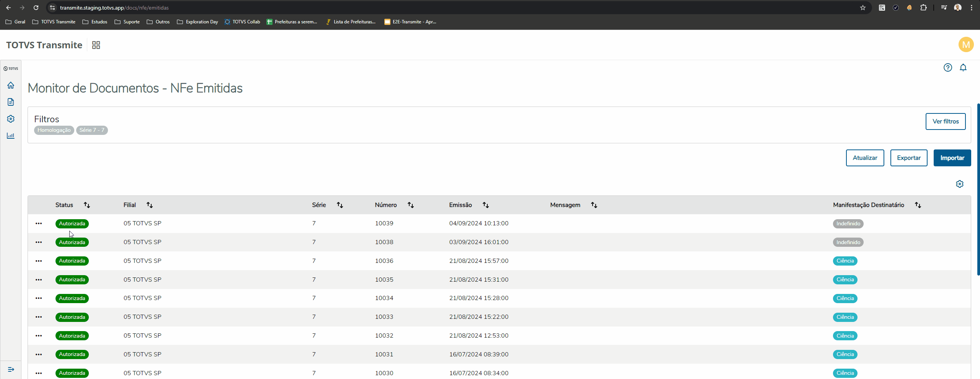
Task: Click the Atualizar button
Action: (x=865, y=158)
